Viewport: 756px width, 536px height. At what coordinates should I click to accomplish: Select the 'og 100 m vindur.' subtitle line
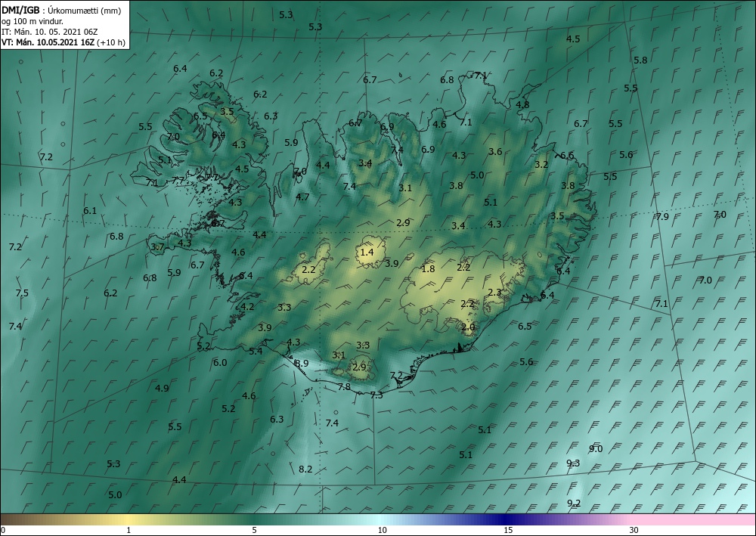coord(33,21)
